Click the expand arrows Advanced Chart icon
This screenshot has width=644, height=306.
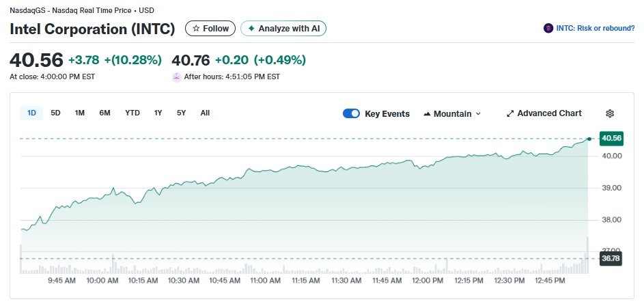[x=510, y=113]
